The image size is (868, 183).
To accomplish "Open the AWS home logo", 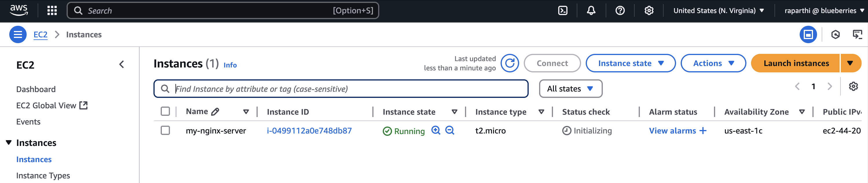I will pyautogui.click(x=19, y=10).
